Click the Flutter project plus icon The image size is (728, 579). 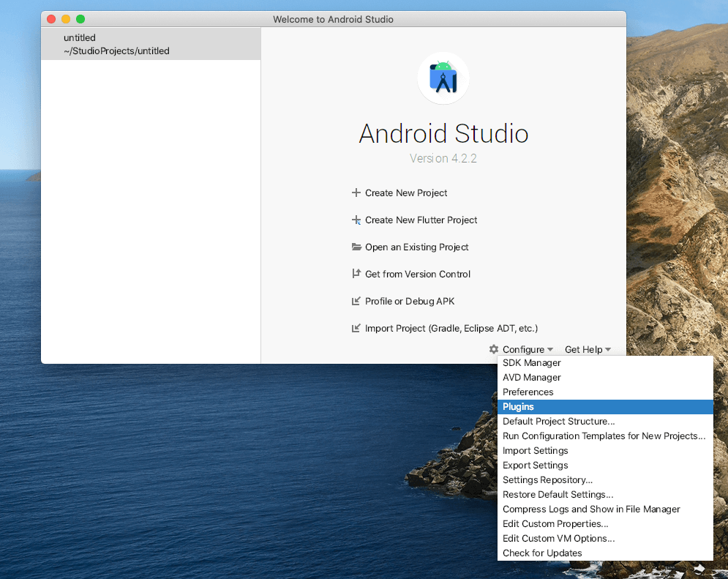[x=356, y=220]
